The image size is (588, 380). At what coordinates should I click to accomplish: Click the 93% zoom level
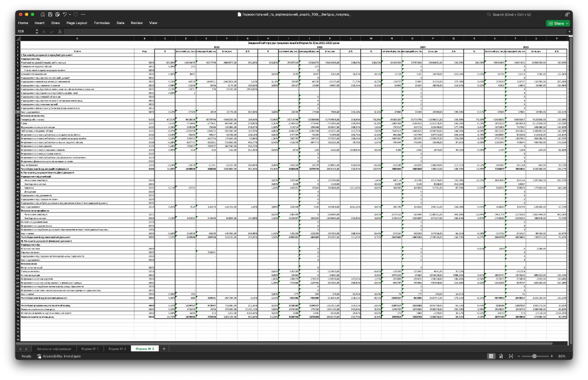pos(562,357)
